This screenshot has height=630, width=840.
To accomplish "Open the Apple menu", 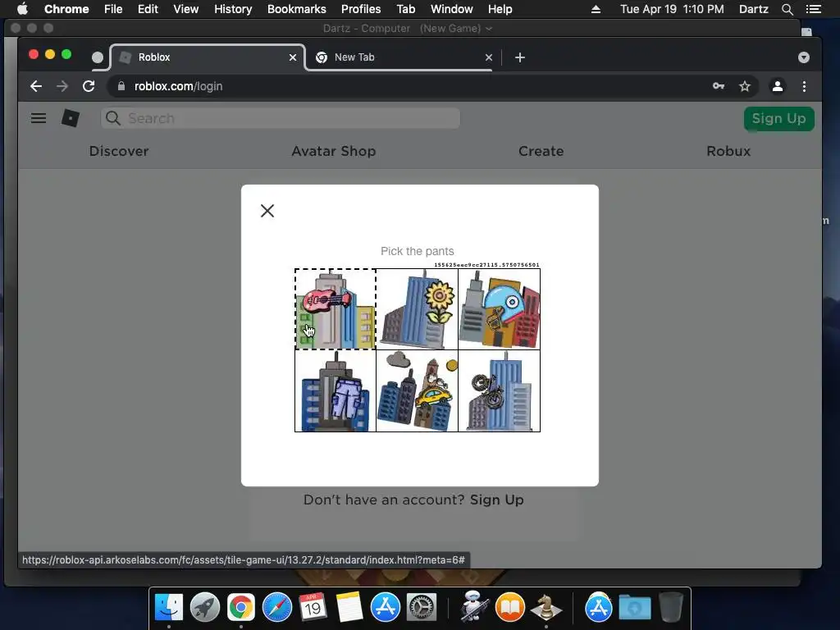I will (22, 9).
